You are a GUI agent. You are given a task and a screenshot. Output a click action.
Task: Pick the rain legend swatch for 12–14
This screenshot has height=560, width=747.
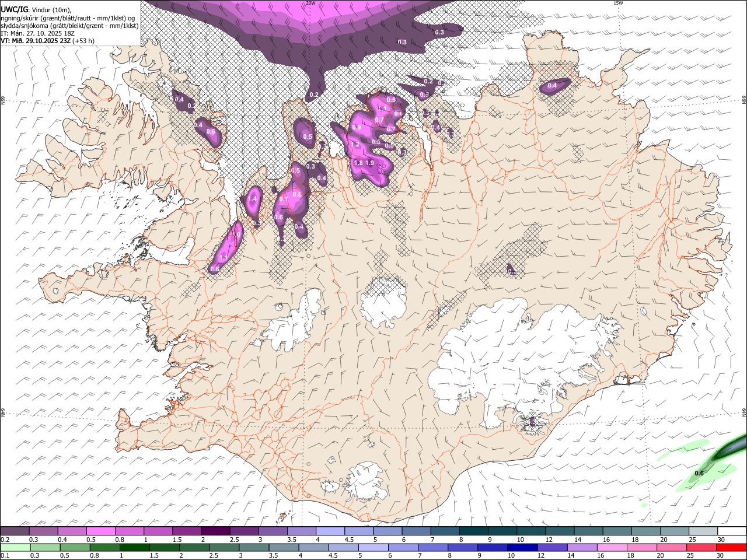pyautogui.click(x=552, y=547)
